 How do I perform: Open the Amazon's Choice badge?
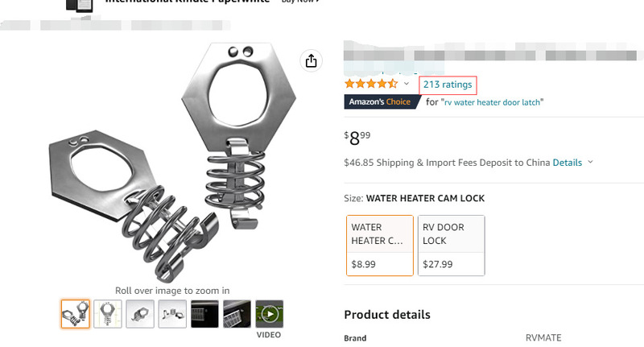(380, 102)
